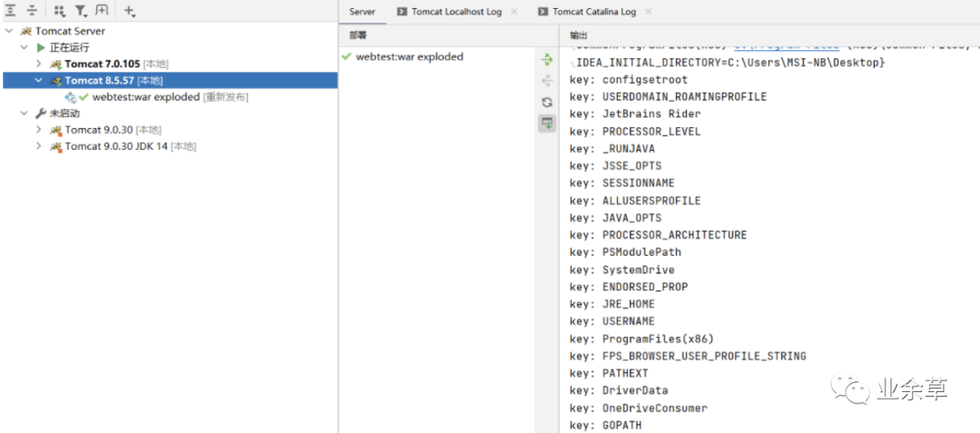Viewport: 980px width, 433px height.
Task: Click the Expand All toolbar icon
Action: point(11,11)
